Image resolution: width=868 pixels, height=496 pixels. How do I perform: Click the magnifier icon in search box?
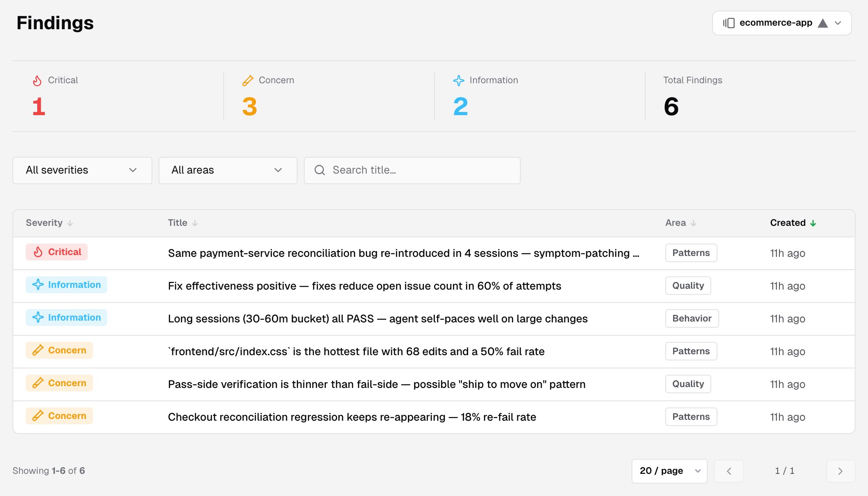[x=320, y=170]
